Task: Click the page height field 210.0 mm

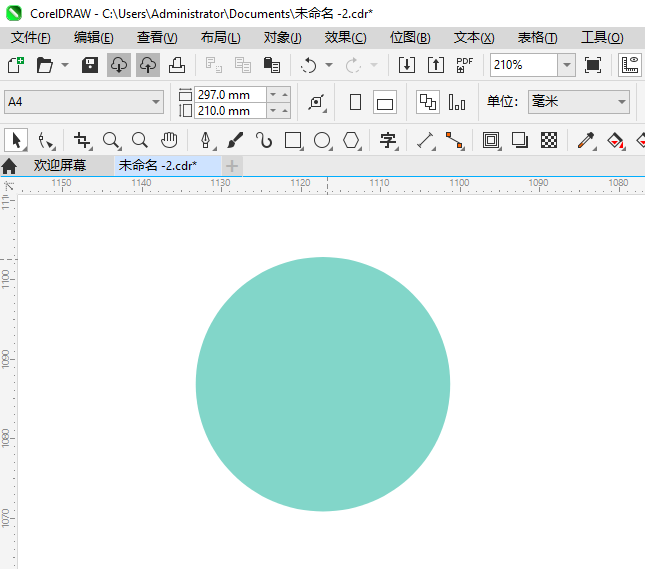Action: pyautogui.click(x=230, y=111)
